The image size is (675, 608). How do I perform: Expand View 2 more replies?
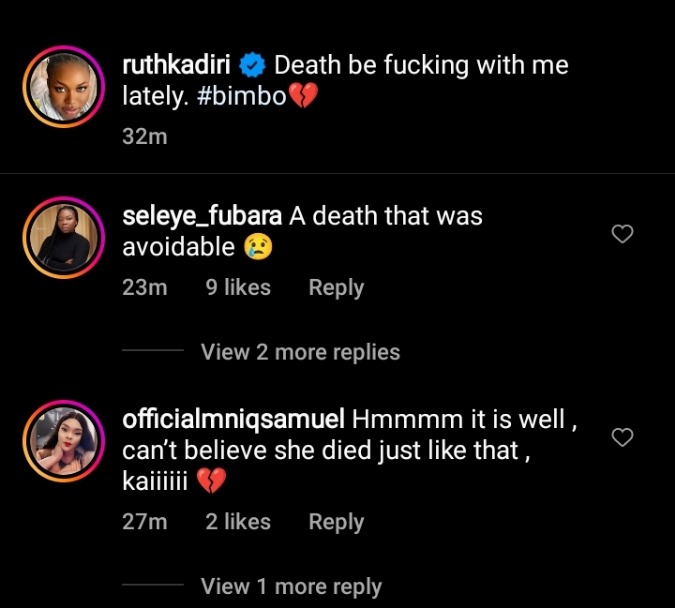300,352
